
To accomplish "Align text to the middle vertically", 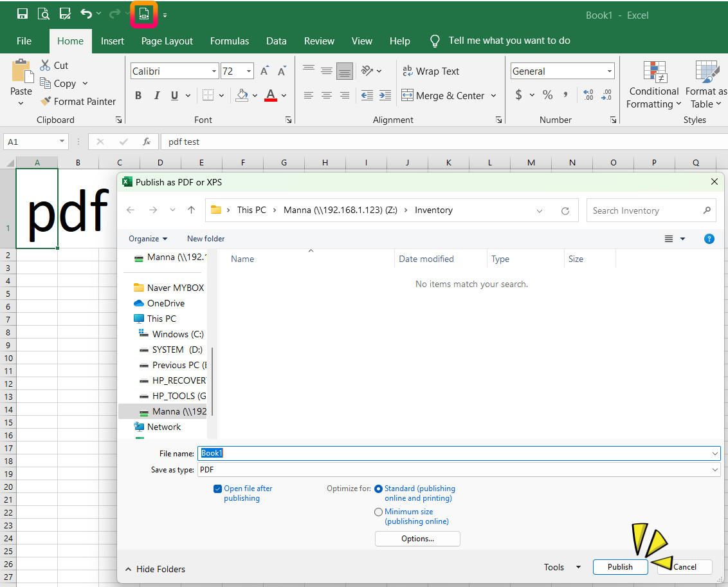I will (327, 71).
